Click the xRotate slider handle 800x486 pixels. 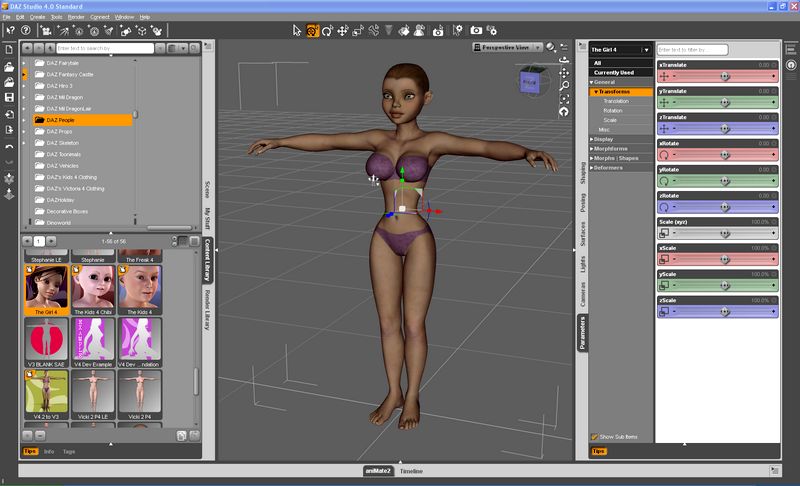[724, 155]
